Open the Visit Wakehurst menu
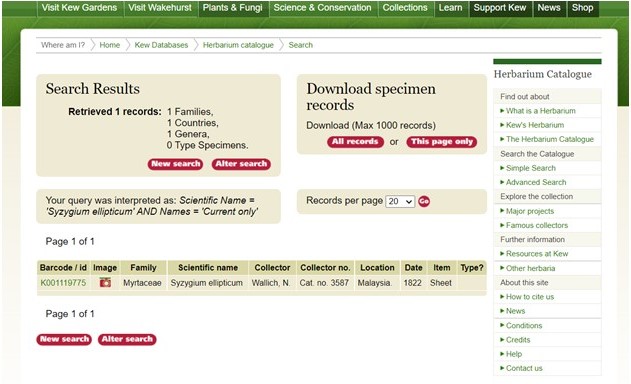The image size is (631, 384). click(x=160, y=8)
